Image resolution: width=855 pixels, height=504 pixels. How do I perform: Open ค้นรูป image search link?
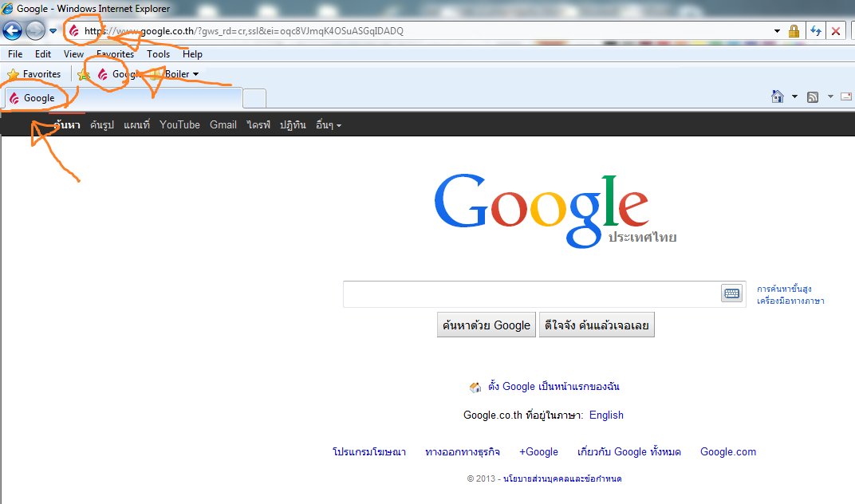102,125
